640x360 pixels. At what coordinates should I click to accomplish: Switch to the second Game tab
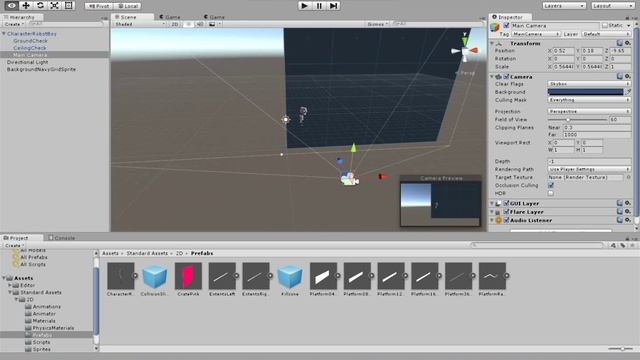click(214, 17)
